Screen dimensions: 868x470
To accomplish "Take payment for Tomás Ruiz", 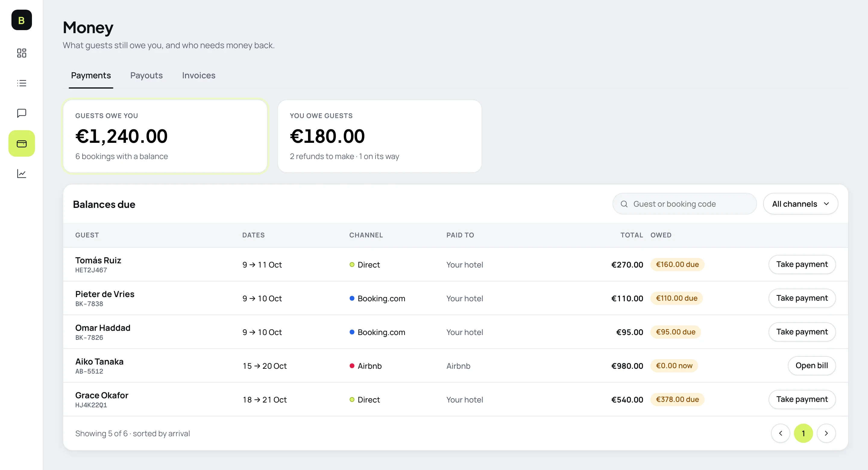I will (x=802, y=265).
